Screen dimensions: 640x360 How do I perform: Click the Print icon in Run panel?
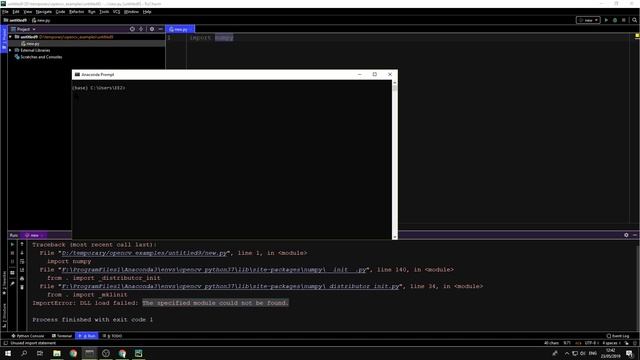pyautogui.click(x=22, y=279)
